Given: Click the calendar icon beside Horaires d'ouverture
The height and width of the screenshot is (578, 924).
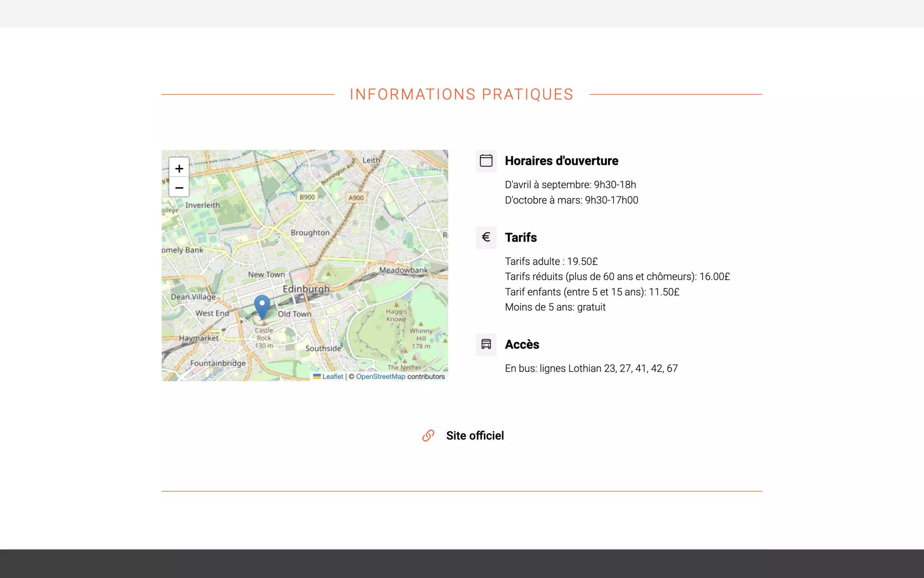Looking at the screenshot, I should point(486,161).
